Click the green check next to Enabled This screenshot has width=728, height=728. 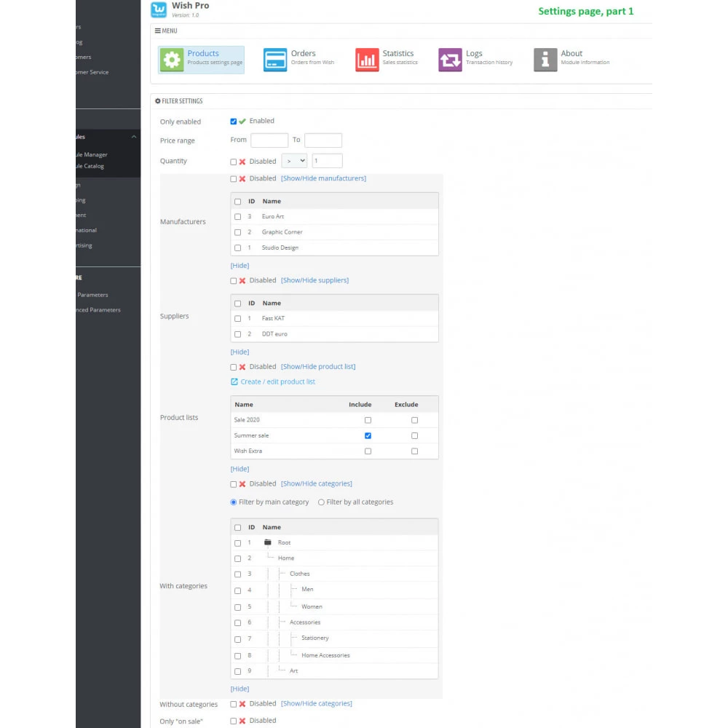click(242, 121)
